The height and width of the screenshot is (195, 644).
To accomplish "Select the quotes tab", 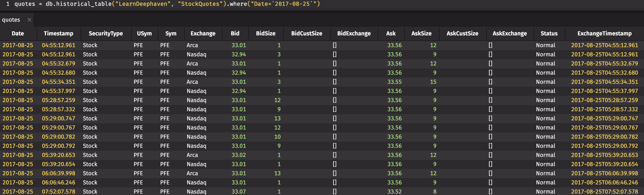I will [11, 20].
